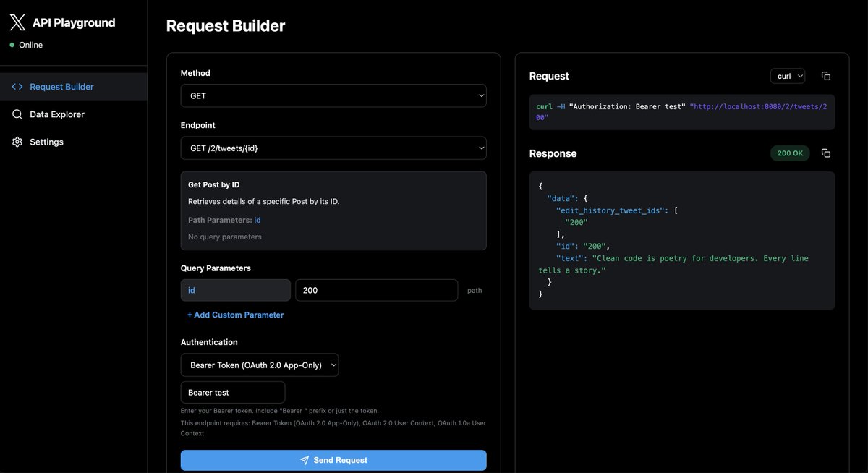Click the Get Post by ID heading
This screenshot has width=868, height=473.
pyautogui.click(x=214, y=184)
